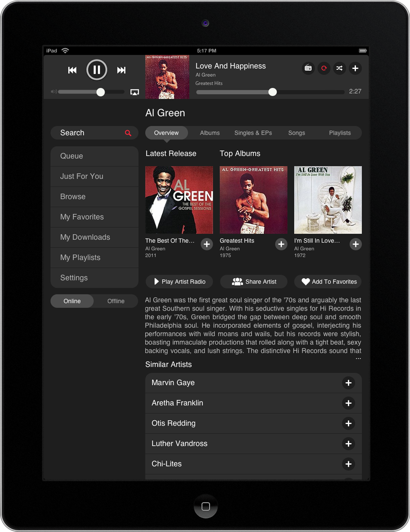Image resolution: width=410 pixels, height=532 pixels.
Task: Add Marvin Gaye with plus icon
Action: point(348,383)
